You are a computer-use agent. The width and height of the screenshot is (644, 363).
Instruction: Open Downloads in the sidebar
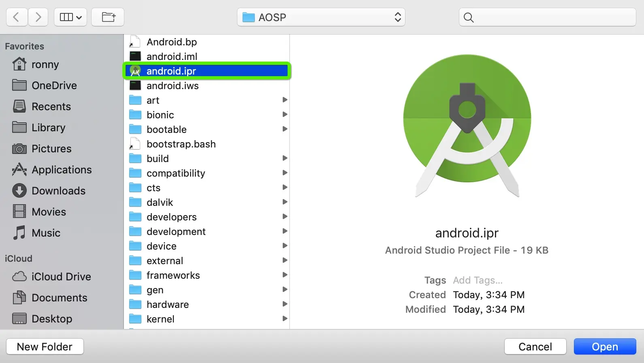[x=49, y=191]
